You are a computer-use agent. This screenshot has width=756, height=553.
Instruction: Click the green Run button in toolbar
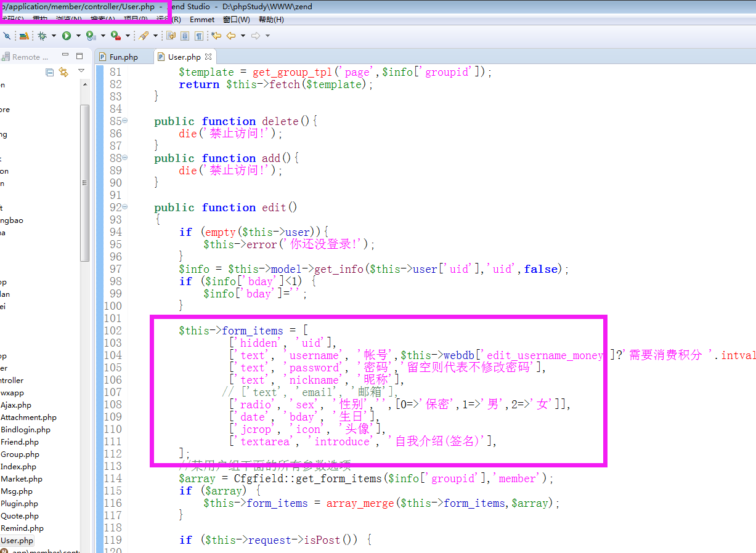pos(66,36)
